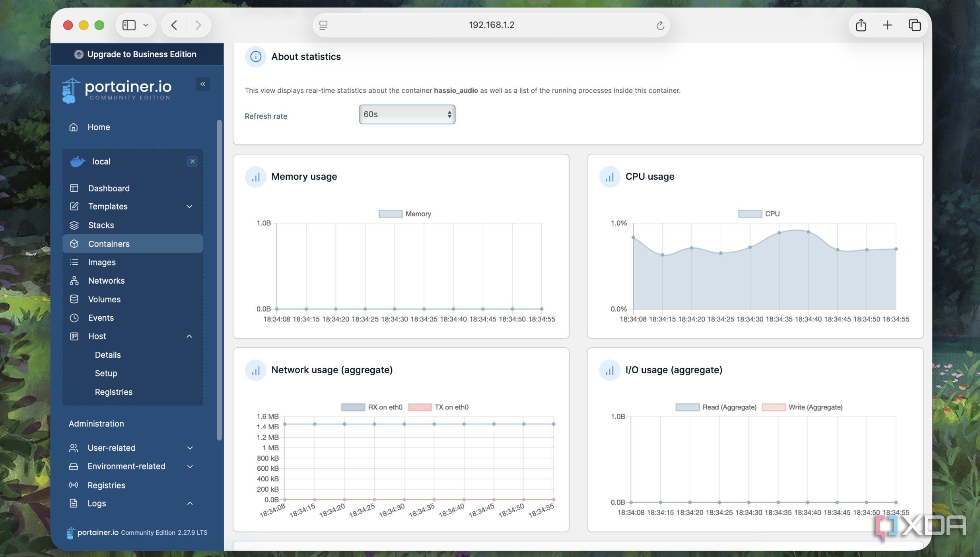Collapse the Portainer sidebar with double-chevron icon

tap(203, 84)
